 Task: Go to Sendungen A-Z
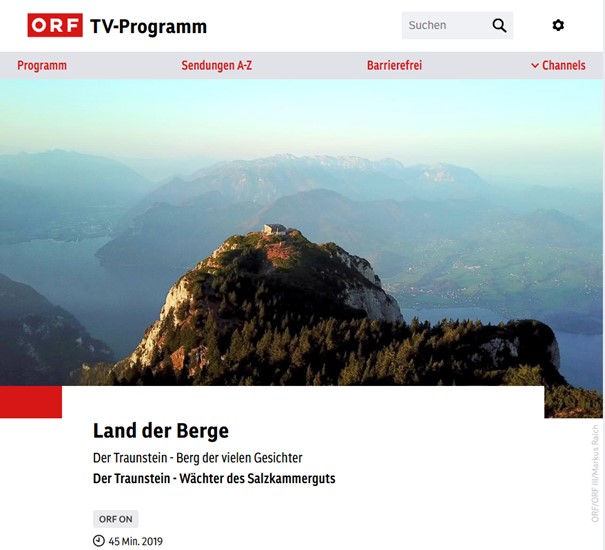(216, 65)
